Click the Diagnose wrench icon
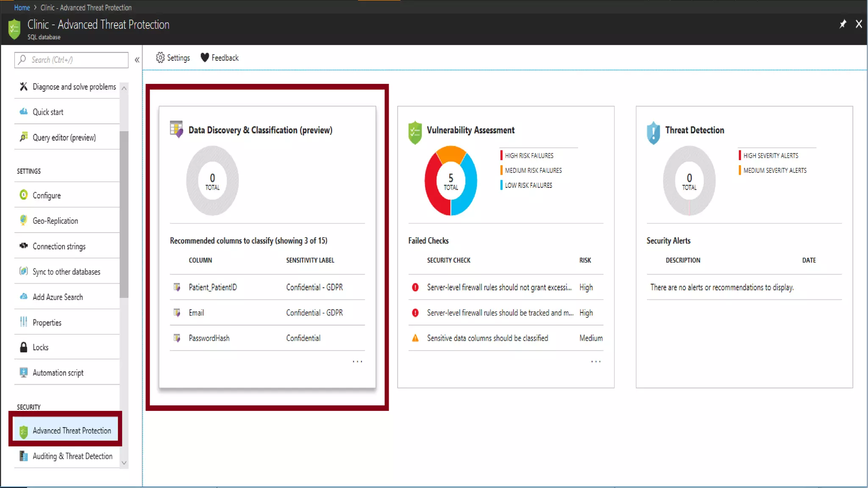Screen dimensions: 868x488 pos(24,86)
